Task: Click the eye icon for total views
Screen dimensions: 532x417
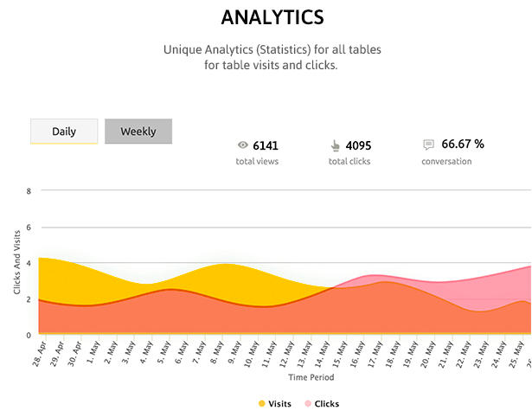Action: [242, 145]
